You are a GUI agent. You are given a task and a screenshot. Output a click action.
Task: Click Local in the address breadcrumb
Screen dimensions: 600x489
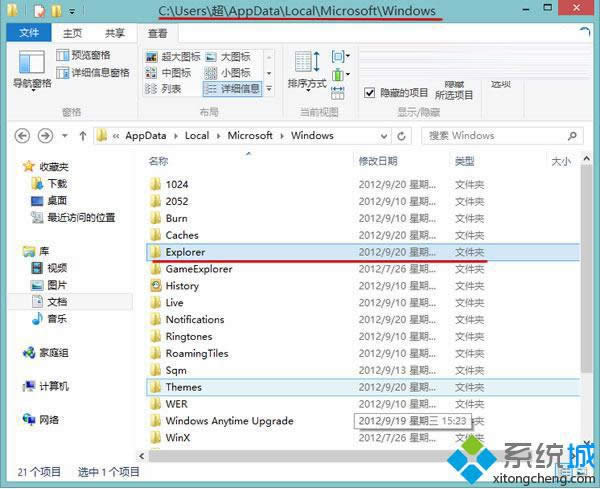tap(197, 135)
